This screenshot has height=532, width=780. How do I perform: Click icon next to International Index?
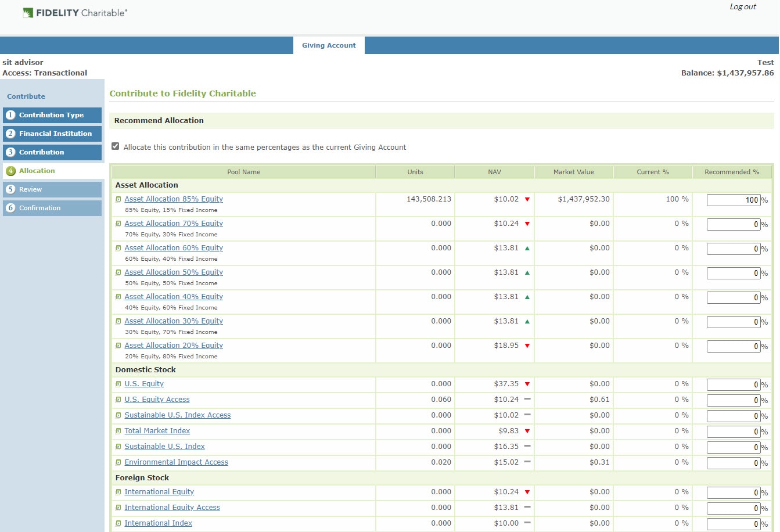coord(118,523)
